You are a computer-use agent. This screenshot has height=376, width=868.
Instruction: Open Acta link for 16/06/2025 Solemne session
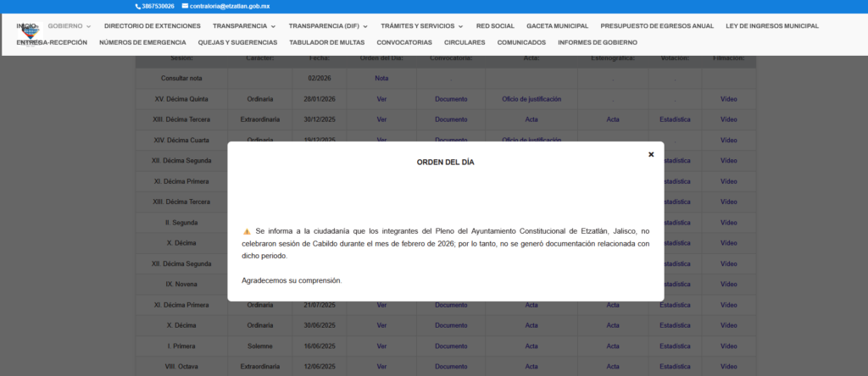pos(531,346)
